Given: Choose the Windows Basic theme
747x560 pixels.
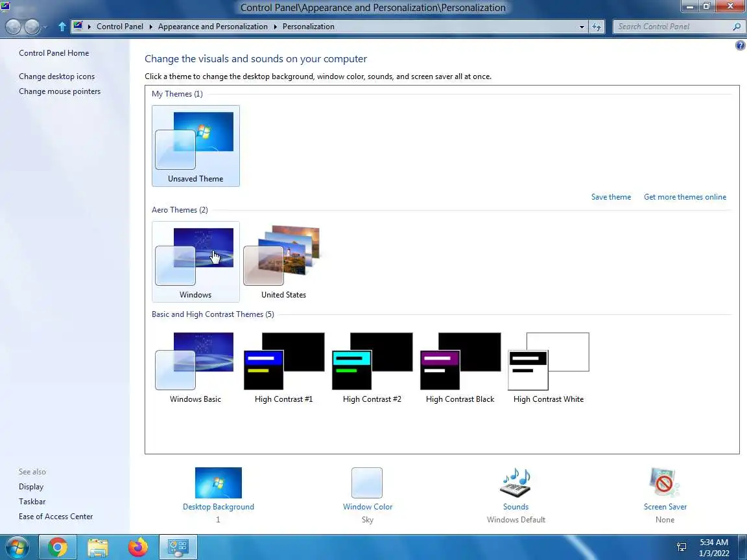Looking at the screenshot, I should [195, 367].
